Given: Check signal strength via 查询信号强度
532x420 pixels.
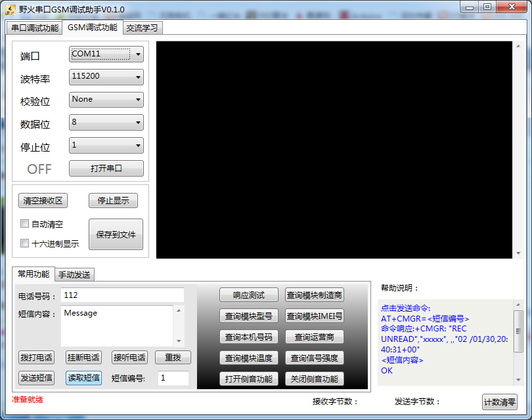Looking at the screenshot, I should tap(315, 358).
